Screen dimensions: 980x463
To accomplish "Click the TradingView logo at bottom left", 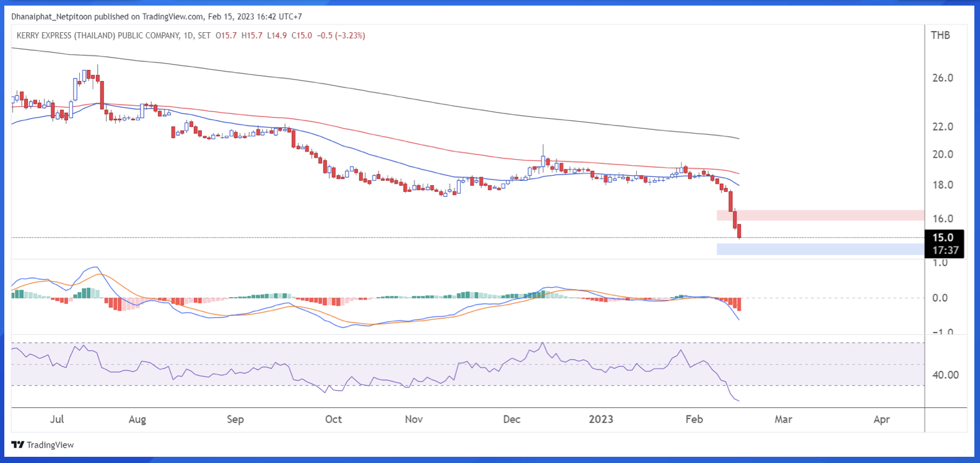I will (43, 444).
